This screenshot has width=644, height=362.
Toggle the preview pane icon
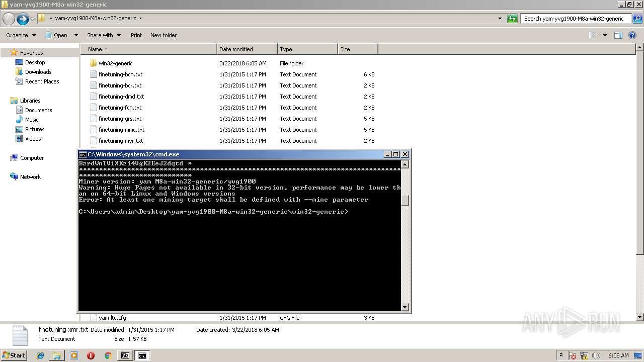(618, 35)
